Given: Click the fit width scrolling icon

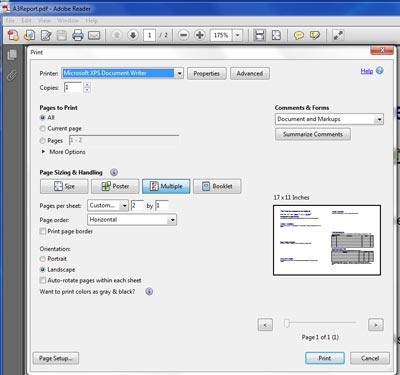Looking at the screenshot, I should pos(260,35).
